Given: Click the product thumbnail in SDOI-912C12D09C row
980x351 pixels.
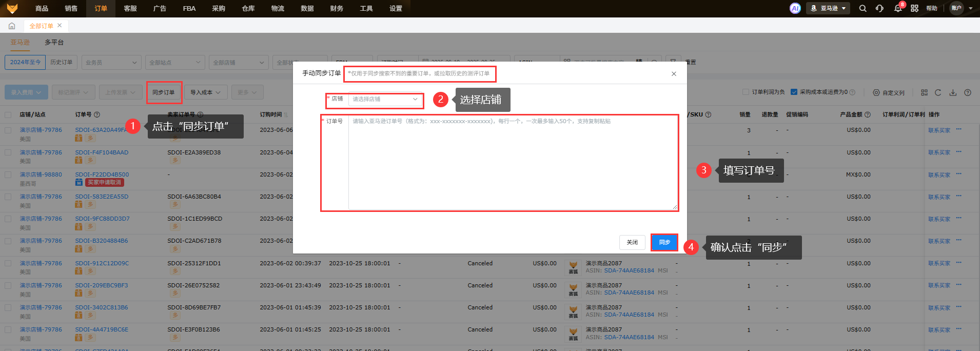Looking at the screenshot, I should [x=573, y=268].
